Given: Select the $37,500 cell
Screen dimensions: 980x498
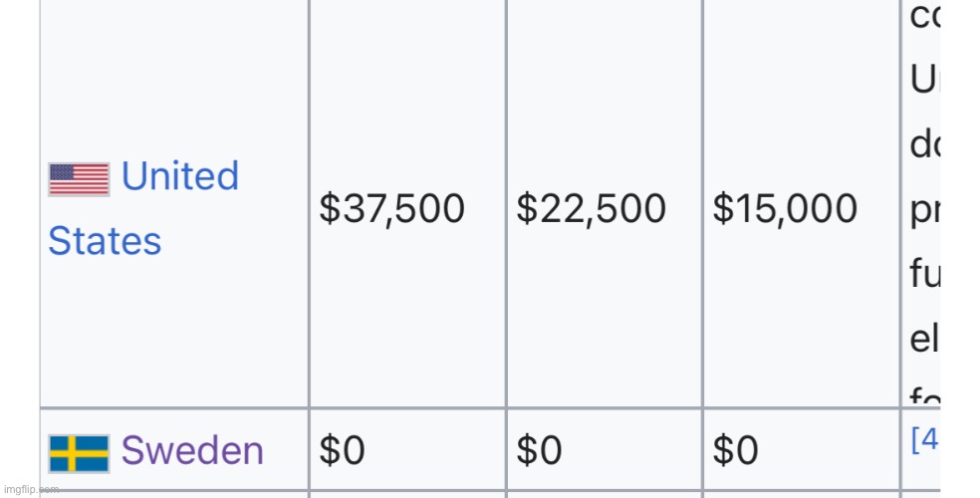Looking at the screenshot, I should click(391, 208).
